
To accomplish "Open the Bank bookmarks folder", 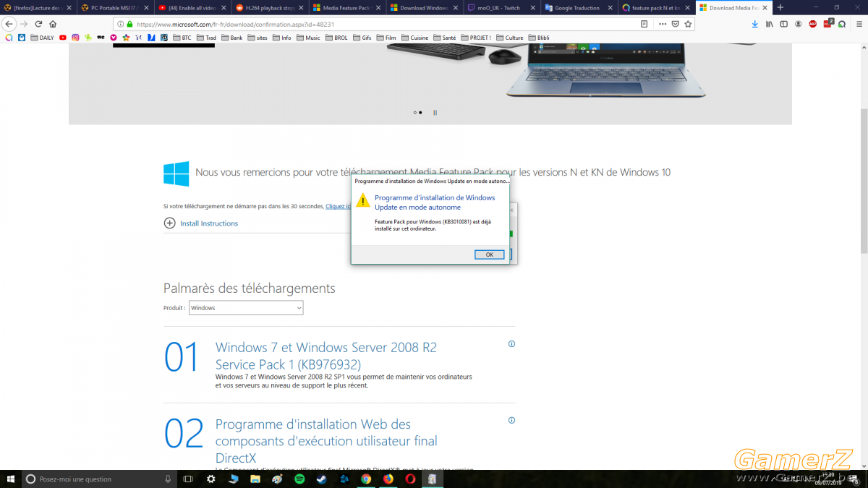I will [x=232, y=38].
